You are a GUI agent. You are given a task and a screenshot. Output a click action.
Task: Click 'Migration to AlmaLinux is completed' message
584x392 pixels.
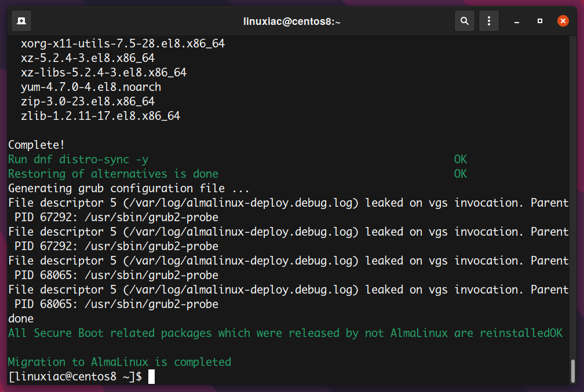click(119, 362)
